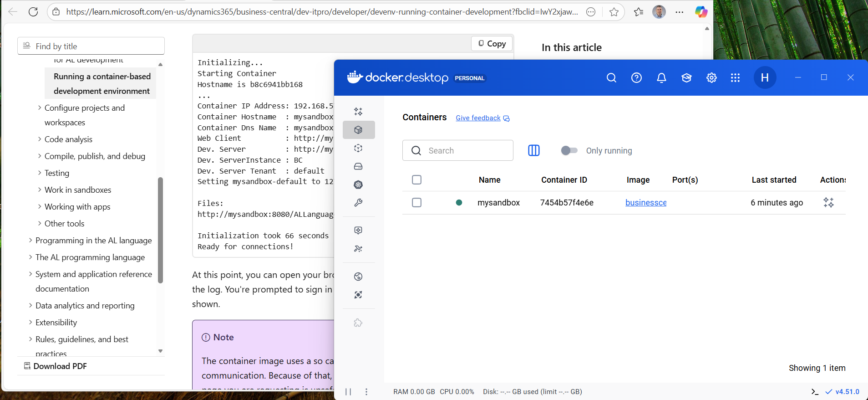Expand Code analysis tree node
The height and width of the screenshot is (400, 868).
40,139
